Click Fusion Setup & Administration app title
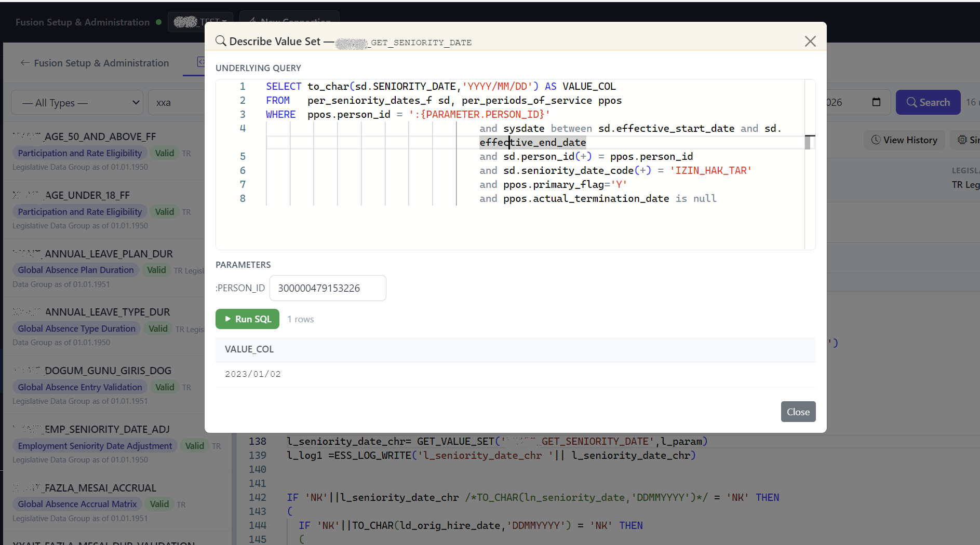Screen dimensions: 980x545 tap(83, 22)
